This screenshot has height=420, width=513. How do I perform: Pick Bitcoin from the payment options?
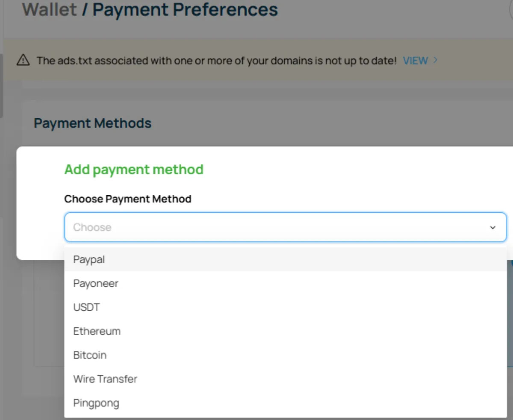point(90,355)
